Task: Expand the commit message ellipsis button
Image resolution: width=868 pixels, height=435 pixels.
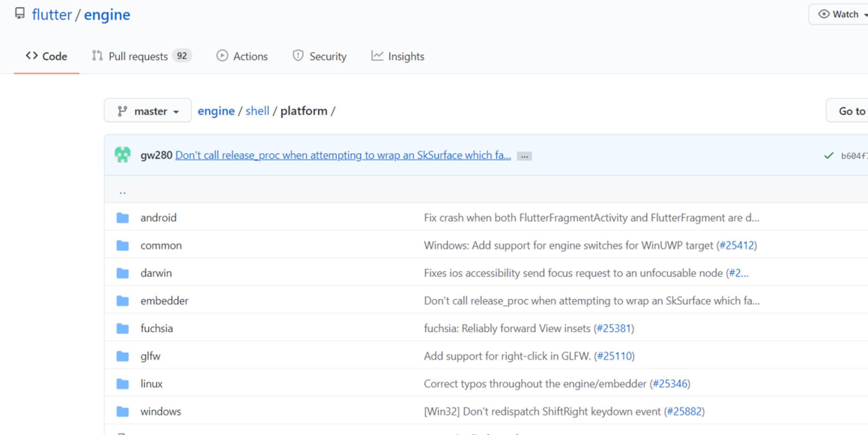Action: (x=524, y=156)
